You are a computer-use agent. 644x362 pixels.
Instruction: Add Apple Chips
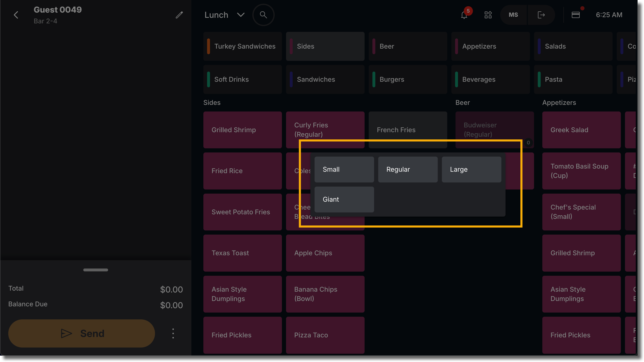(325, 253)
